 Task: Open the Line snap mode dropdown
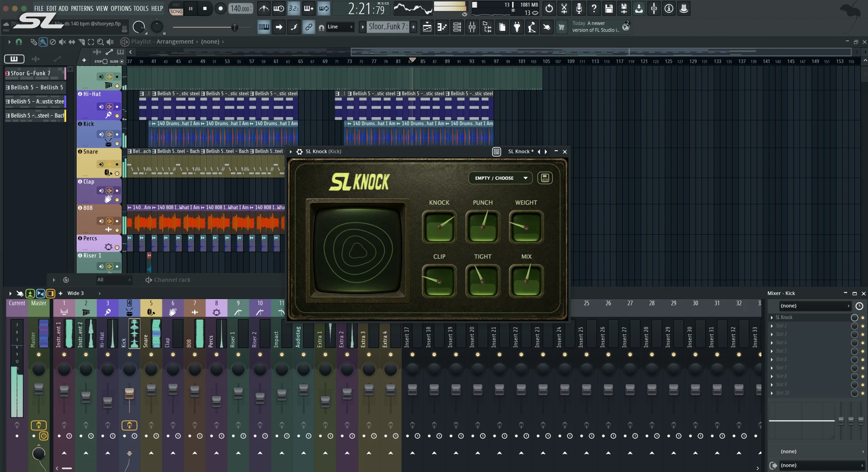(340, 27)
